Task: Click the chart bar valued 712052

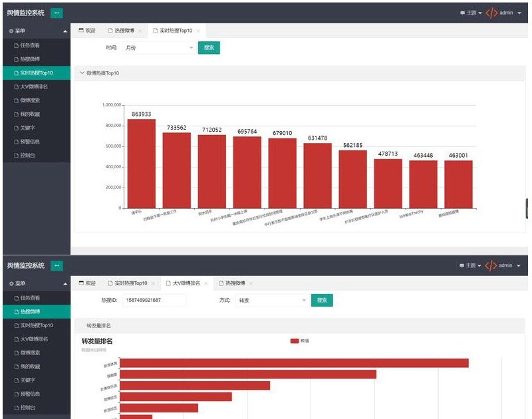Action: (212, 172)
